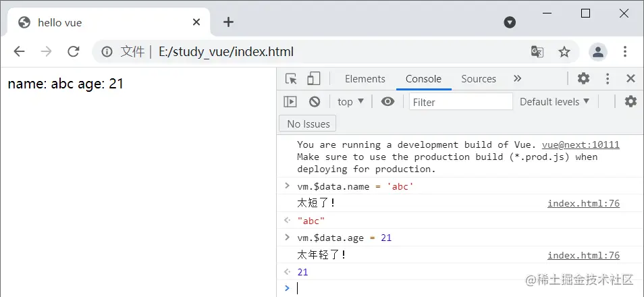
Task: Open a new tab with the plus button
Action: (x=228, y=22)
